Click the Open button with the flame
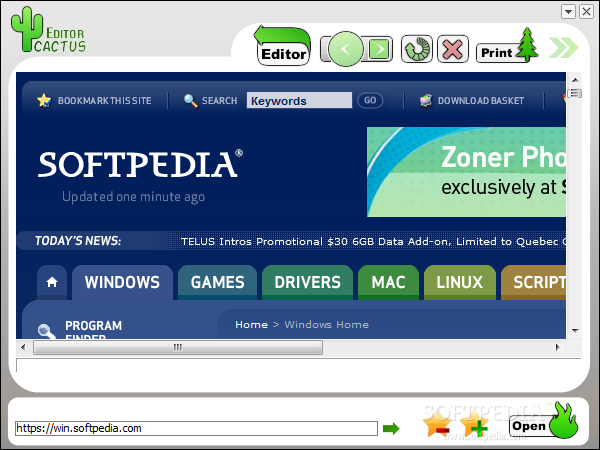Viewport: 600px width, 450px height. coord(543,422)
